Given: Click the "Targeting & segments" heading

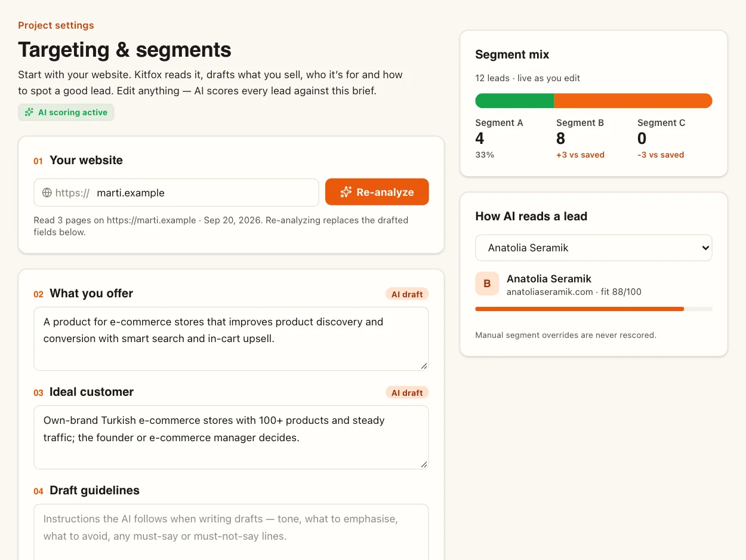Looking at the screenshot, I should pos(125,50).
